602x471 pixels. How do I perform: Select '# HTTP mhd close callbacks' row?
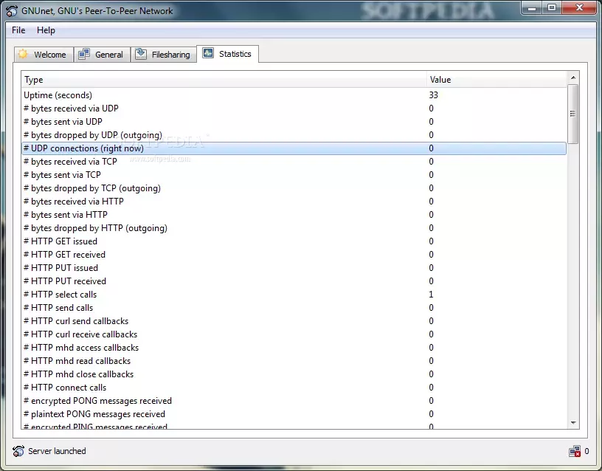pos(294,374)
